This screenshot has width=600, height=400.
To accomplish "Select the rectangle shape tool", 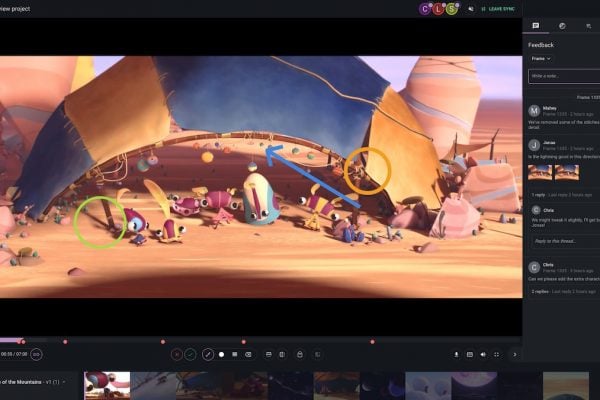I will (235, 355).
